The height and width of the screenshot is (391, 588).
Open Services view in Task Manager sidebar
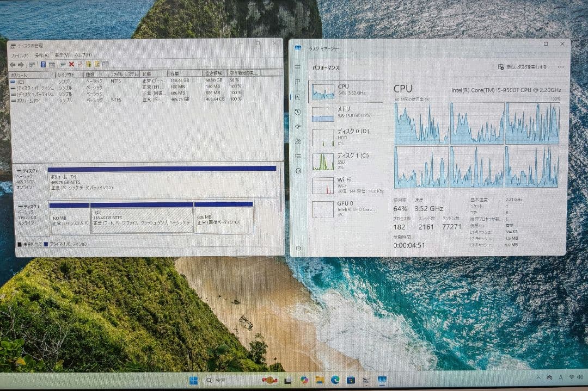tap(298, 171)
